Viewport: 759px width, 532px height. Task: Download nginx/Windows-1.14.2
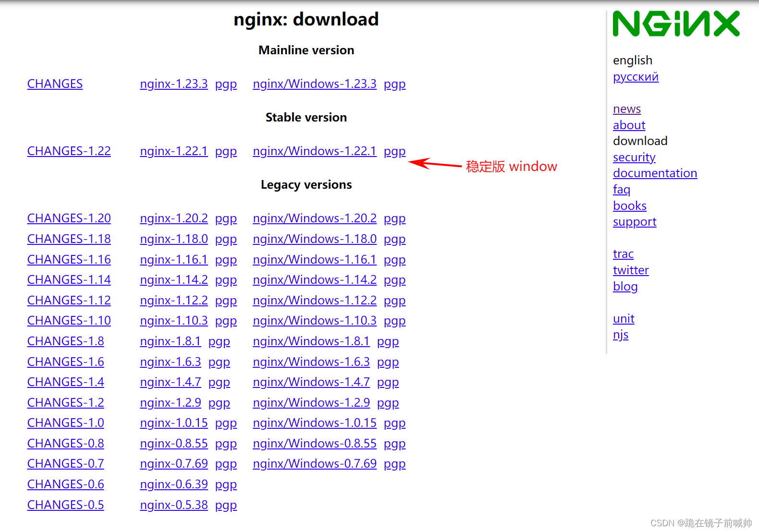coord(315,280)
